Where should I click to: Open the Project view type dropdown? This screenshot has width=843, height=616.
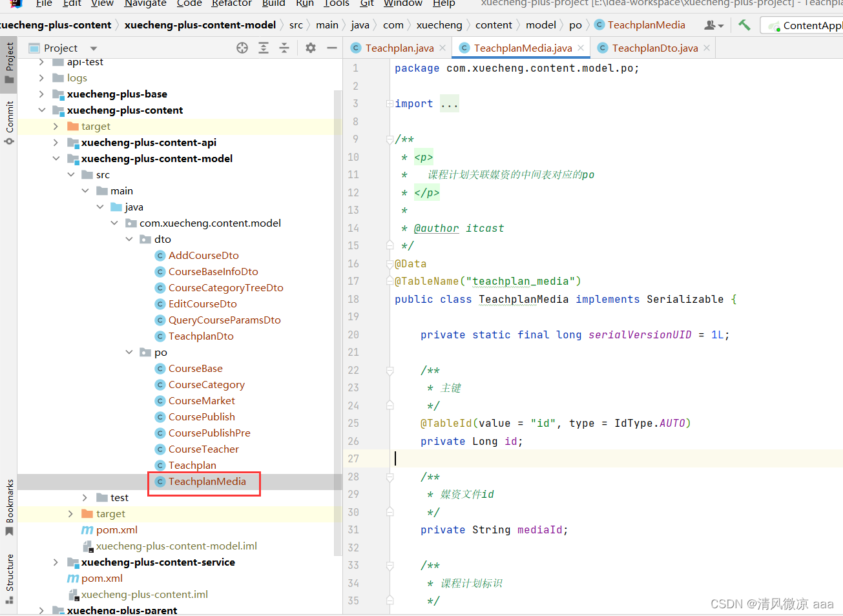tap(94, 48)
